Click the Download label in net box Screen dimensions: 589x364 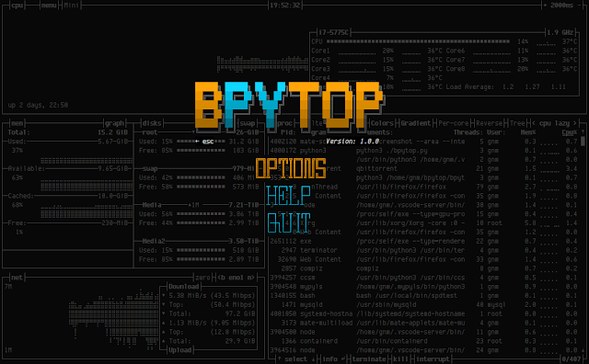tap(184, 286)
